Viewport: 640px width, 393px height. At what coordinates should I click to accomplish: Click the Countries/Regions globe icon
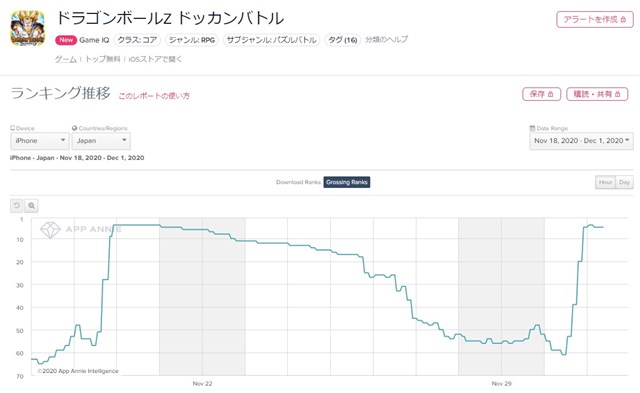point(75,128)
